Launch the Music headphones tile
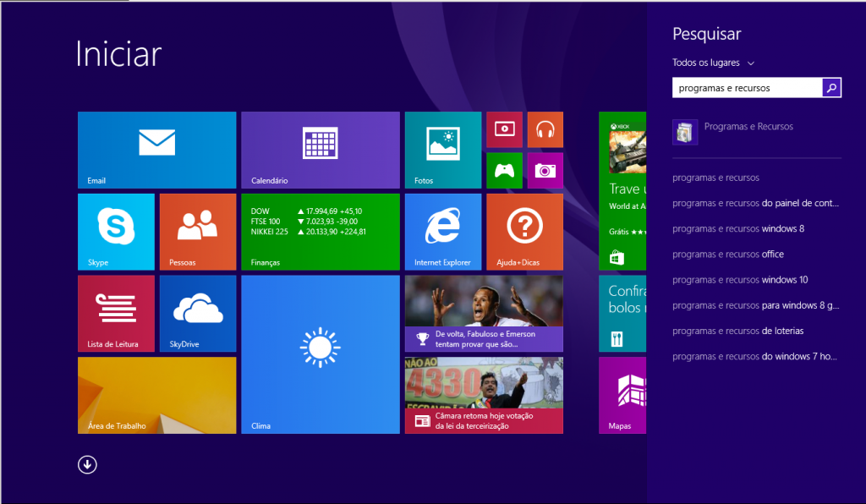This screenshot has width=866, height=504. (x=545, y=129)
